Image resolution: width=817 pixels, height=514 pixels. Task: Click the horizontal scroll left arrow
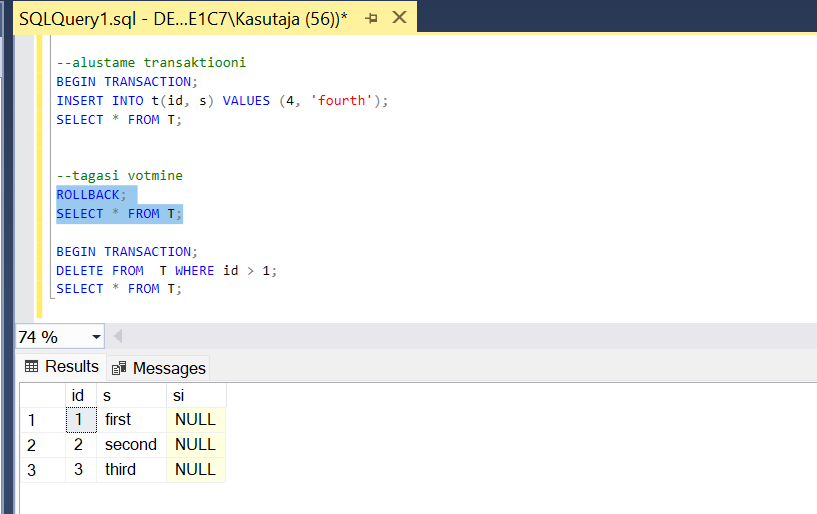[118, 336]
